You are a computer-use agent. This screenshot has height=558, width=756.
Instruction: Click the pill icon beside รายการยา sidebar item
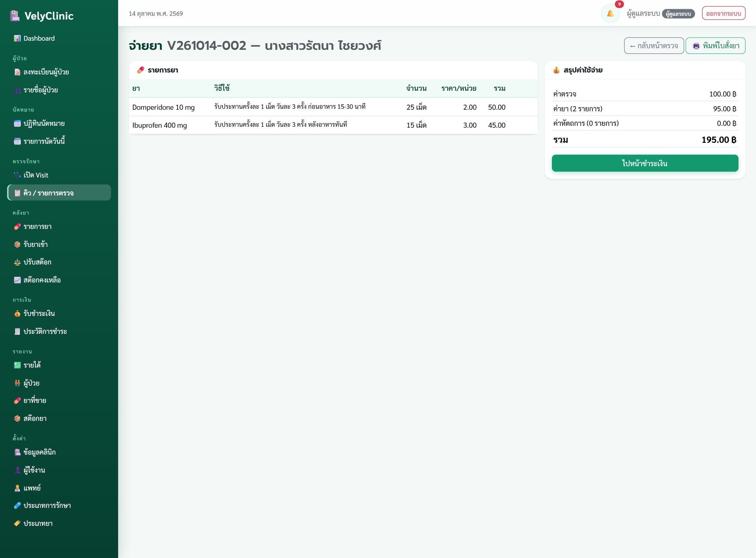(17, 227)
